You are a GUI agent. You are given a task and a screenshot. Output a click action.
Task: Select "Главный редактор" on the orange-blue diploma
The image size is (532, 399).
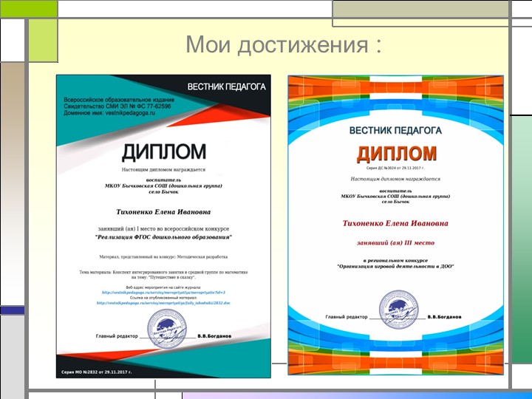(347, 317)
